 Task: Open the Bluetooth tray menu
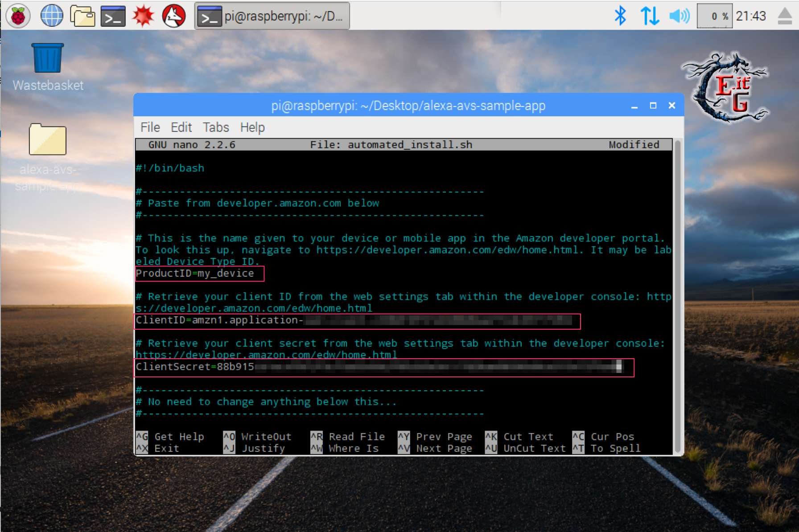tap(620, 16)
